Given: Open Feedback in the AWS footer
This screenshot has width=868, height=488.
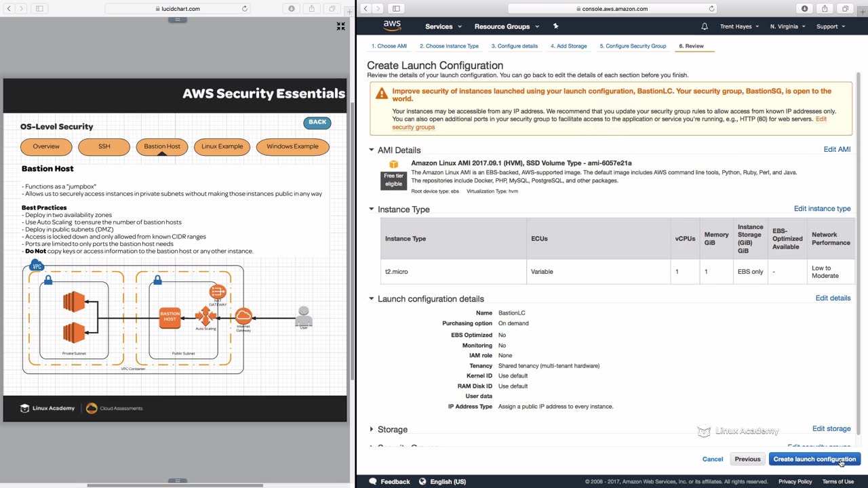Looking at the screenshot, I should point(389,482).
